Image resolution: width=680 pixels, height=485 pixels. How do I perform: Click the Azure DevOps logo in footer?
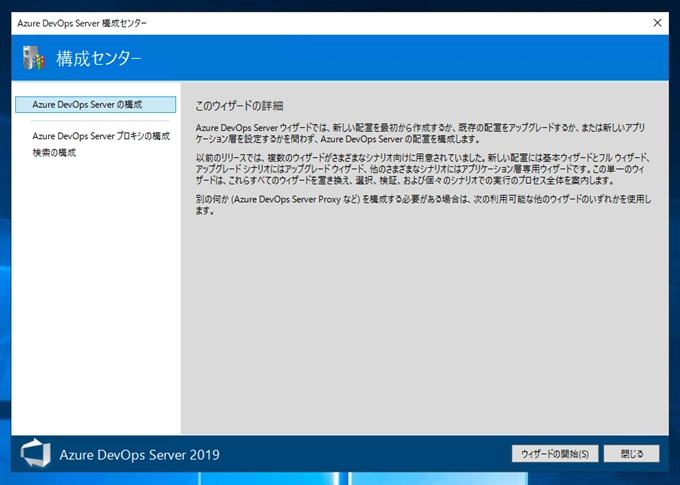pos(36,453)
